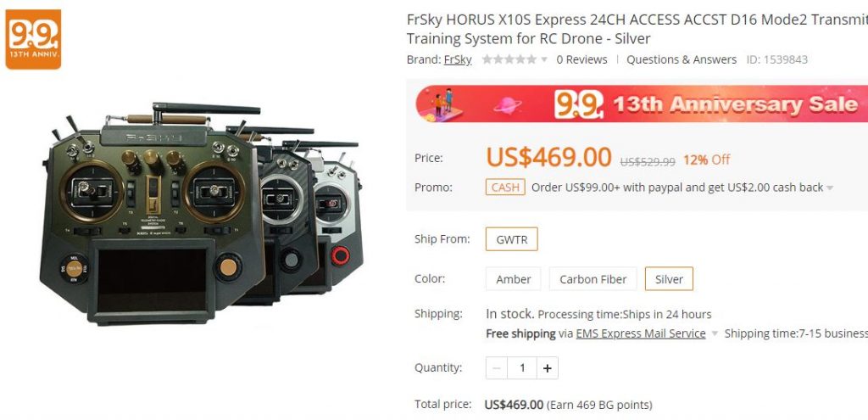Image resolution: width=868 pixels, height=420 pixels.
Task: Click the star rating icons
Action: [x=509, y=59]
